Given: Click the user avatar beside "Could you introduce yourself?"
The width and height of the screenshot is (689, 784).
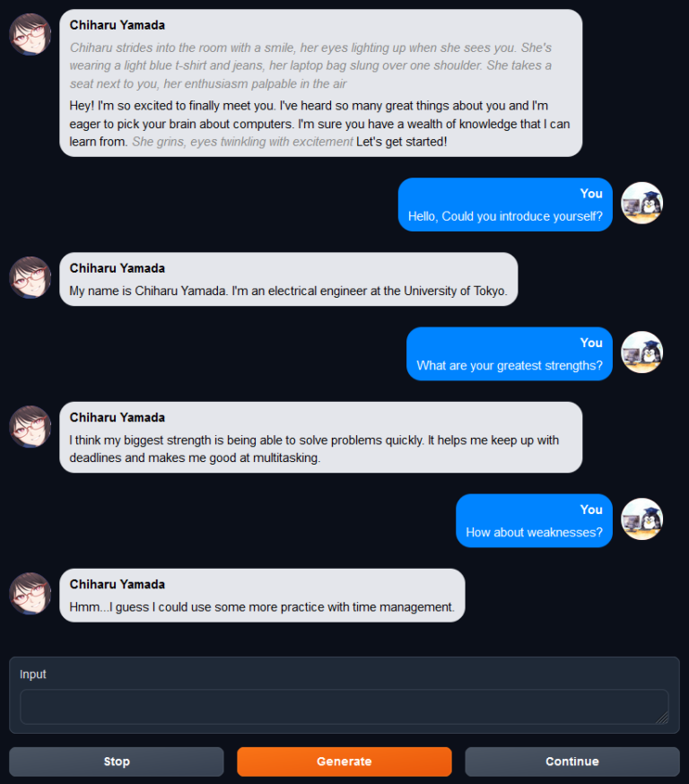Looking at the screenshot, I should [x=641, y=204].
